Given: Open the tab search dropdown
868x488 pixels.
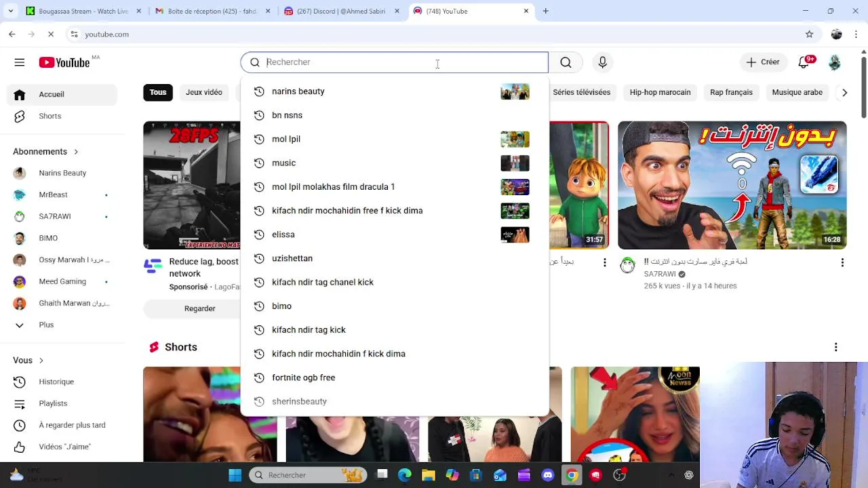Looking at the screenshot, I should tap(10, 11).
